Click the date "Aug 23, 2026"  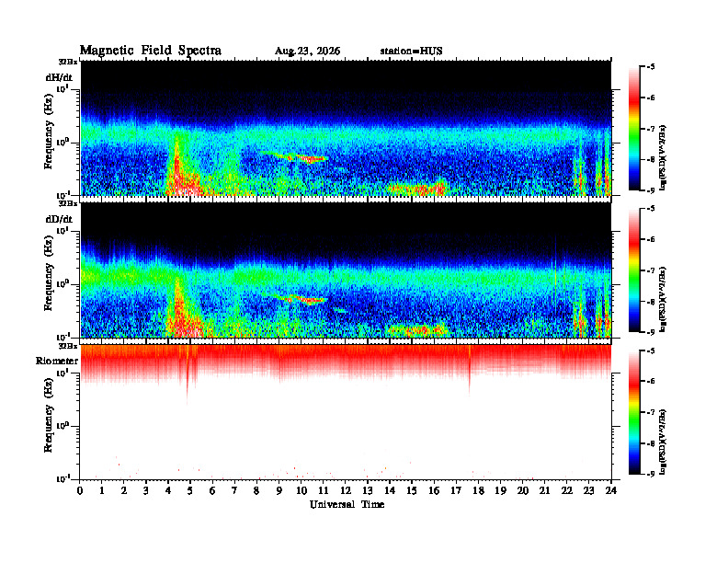click(x=307, y=52)
